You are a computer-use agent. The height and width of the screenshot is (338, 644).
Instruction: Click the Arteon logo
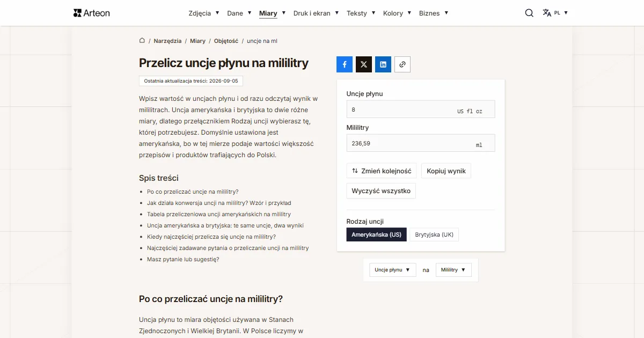coord(92,13)
